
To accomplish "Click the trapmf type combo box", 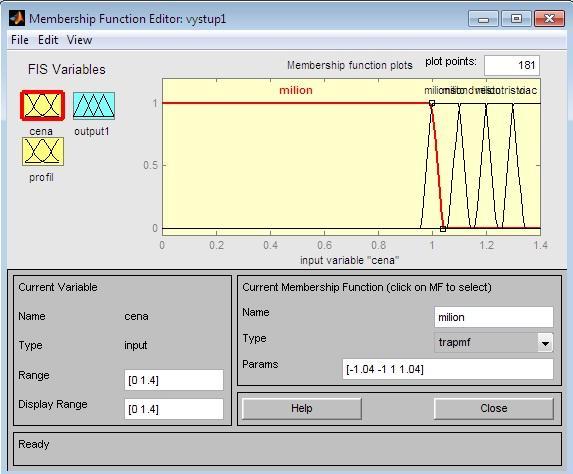I will [x=493, y=343].
